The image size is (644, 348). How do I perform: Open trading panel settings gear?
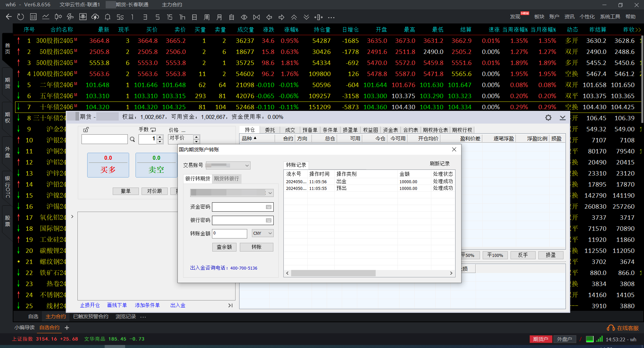548,118
